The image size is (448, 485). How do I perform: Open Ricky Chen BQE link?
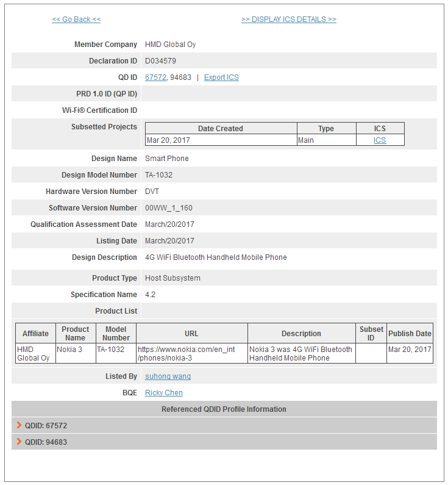point(164,392)
